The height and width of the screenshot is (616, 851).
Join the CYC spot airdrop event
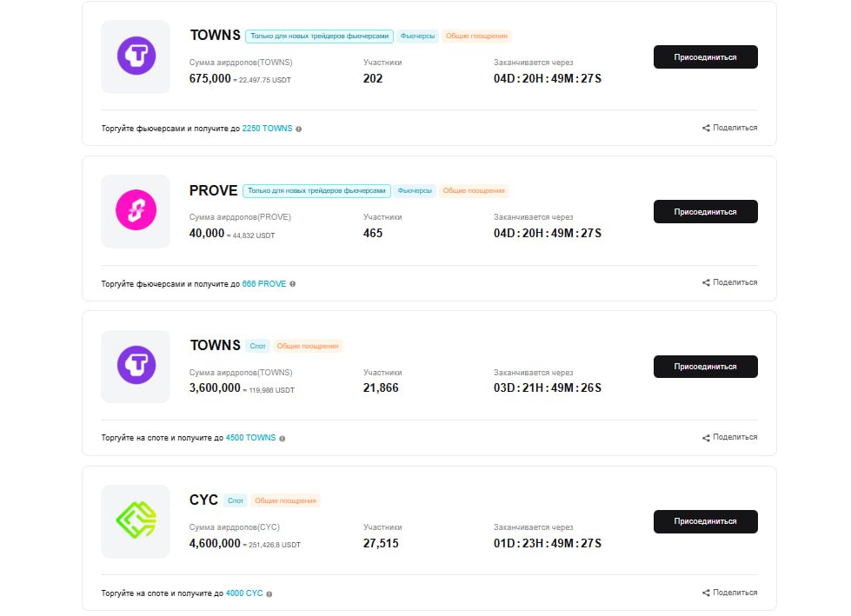(x=706, y=521)
